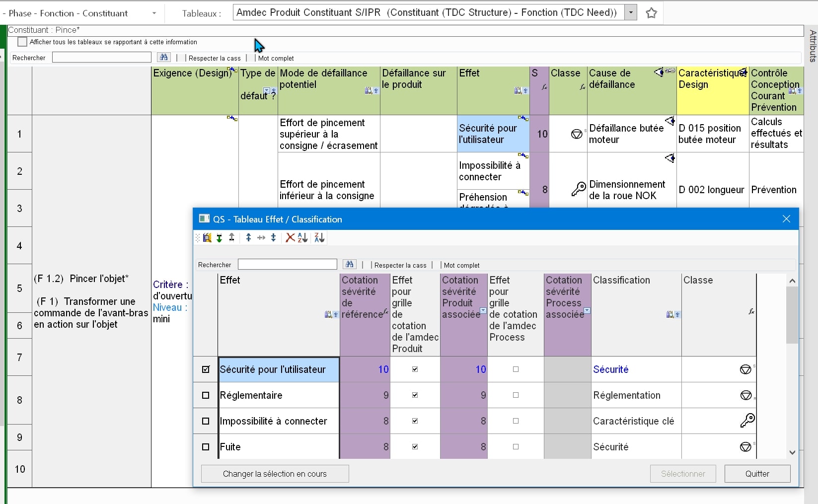Click the Quitter button

click(x=757, y=474)
